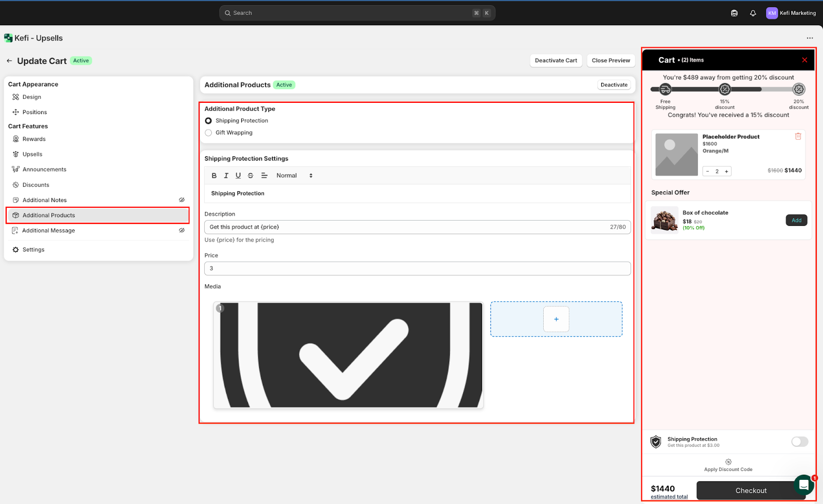This screenshot has height=504, width=823.
Task: Toggle visibility of Additional Notes
Action: (182, 200)
